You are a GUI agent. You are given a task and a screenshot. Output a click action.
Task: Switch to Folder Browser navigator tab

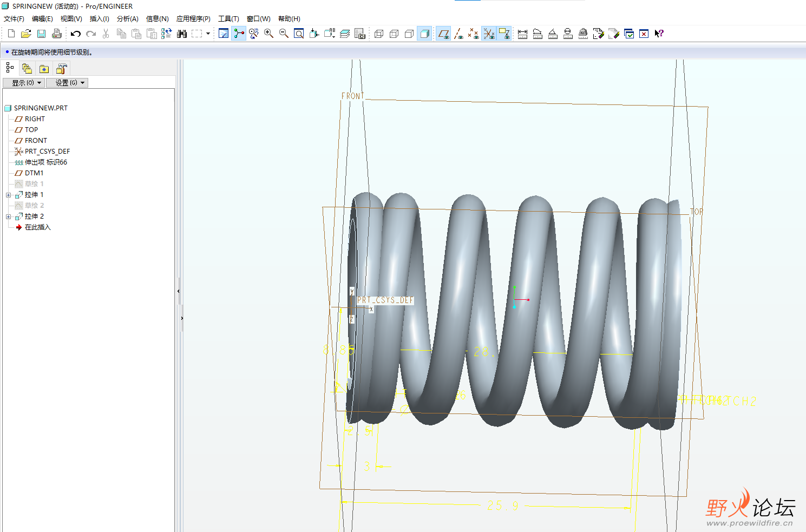[x=27, y=68]
